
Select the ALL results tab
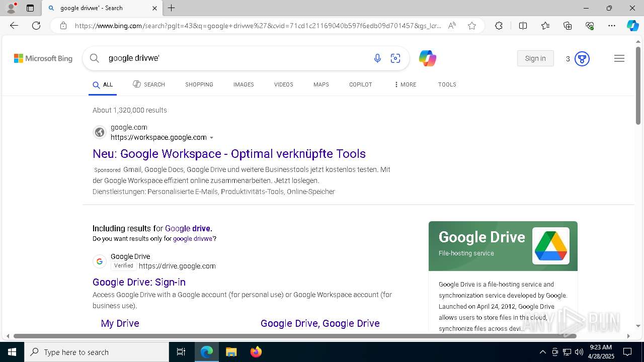(103, 85)
